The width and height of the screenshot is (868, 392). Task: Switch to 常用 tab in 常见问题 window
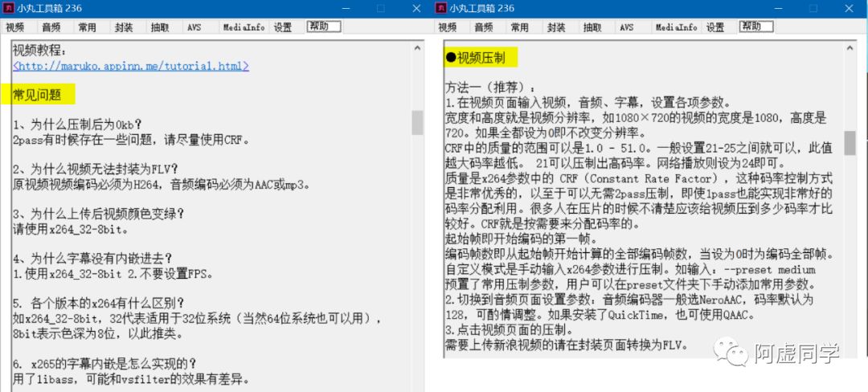point(87,27)
